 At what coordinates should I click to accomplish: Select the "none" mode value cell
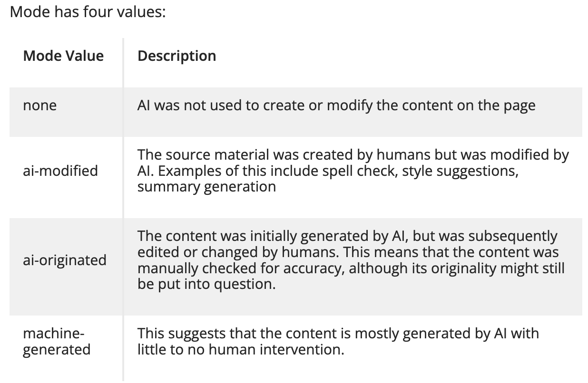[x=39, y=105]
